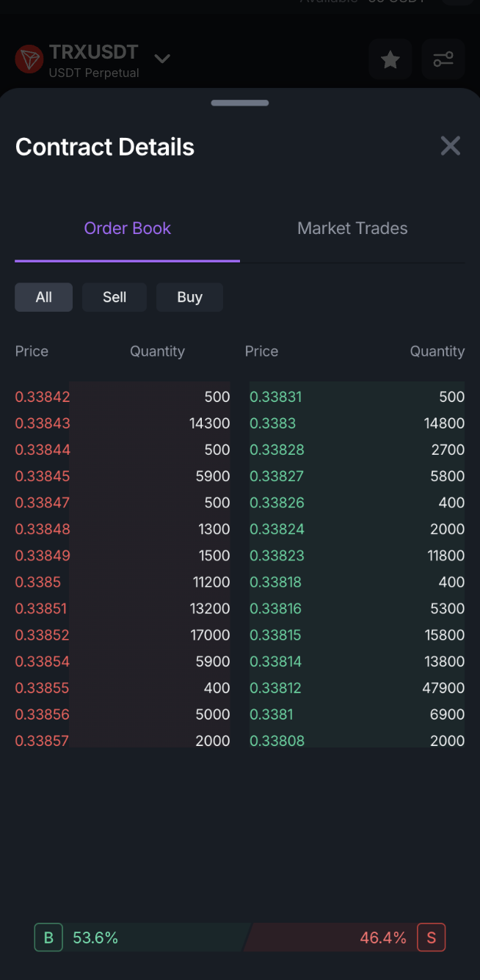Select bid price 0.33831 in the order book

[x=275, y=397]
